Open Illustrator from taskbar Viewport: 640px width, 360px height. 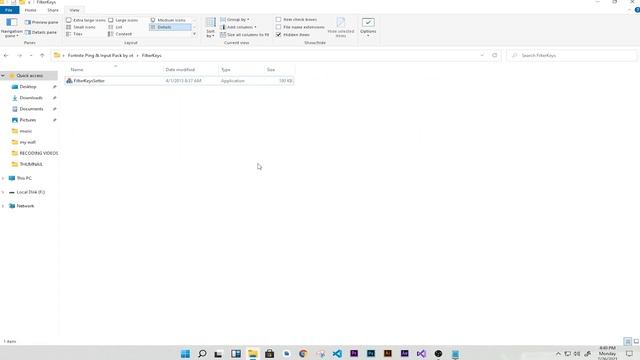point(387,353)
